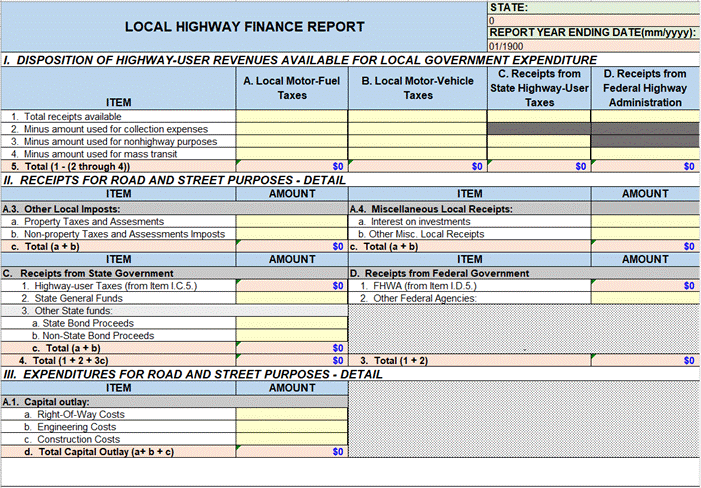701x488 pixels.
Task: Click A.3. Other Local Imposts label
Action: [61, 209]
